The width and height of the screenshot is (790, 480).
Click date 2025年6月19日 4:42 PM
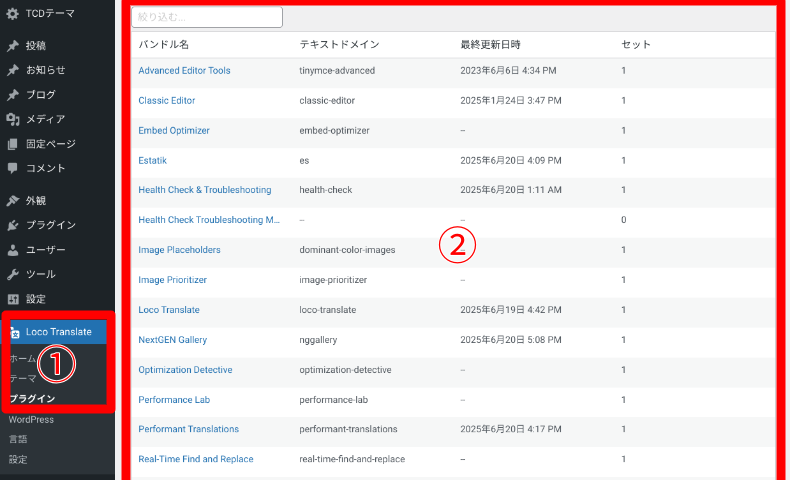pyautogui.click(x=510, y=310)
